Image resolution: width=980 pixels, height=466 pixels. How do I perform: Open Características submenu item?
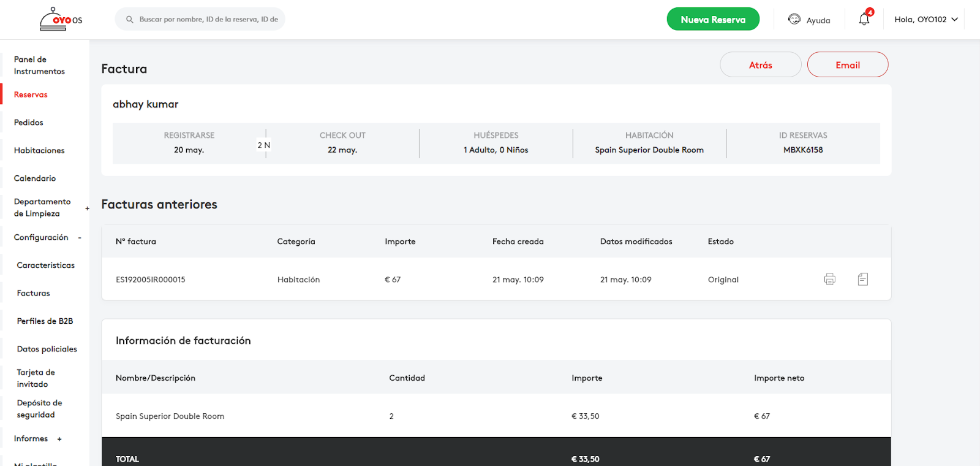pos(46,265)
